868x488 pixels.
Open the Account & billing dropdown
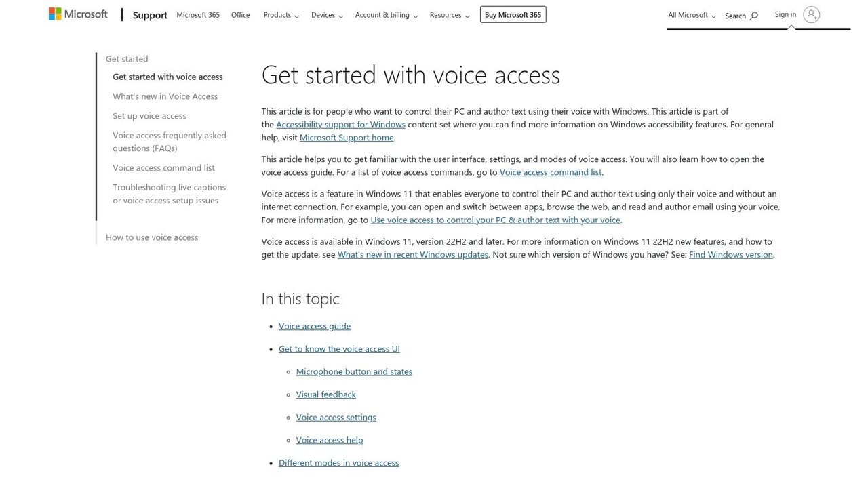click(387, 15)
